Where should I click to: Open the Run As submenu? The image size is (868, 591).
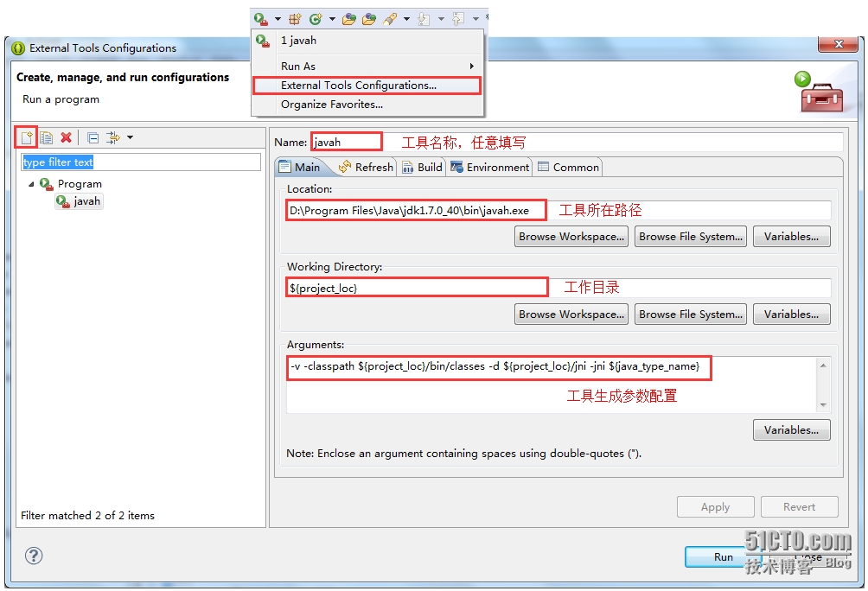click(x=367, y=66)
